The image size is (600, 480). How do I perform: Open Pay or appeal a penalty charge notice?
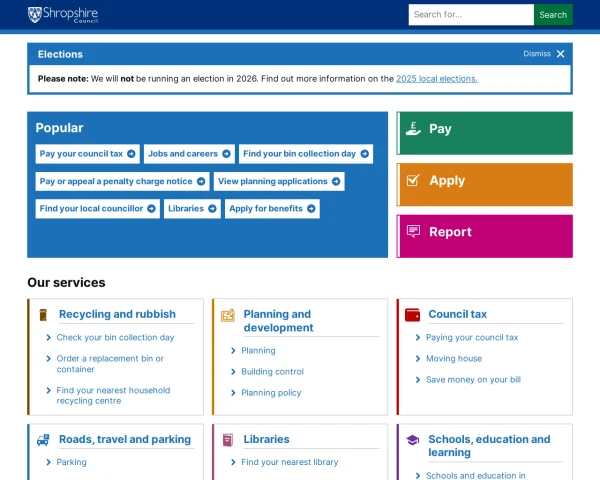[122, 181]
